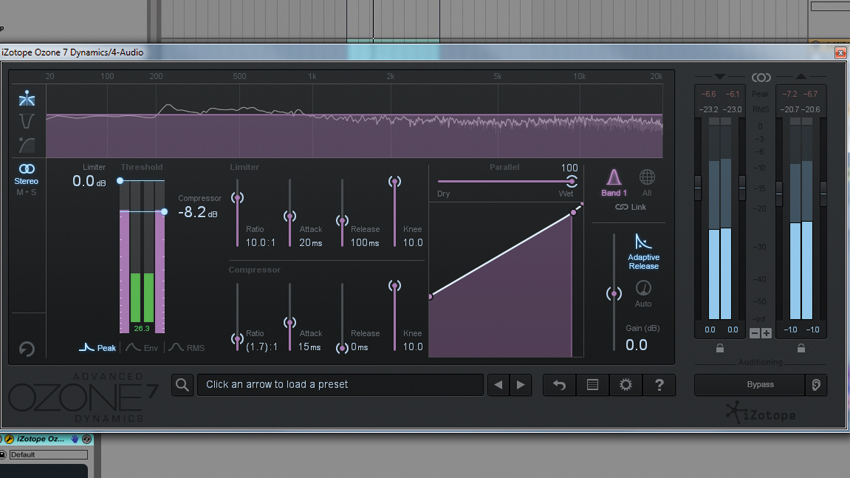Click the ear gain match icon next to Bypass
The height and width of the screenshot is (478, 850).
click(x=816, y=385)
